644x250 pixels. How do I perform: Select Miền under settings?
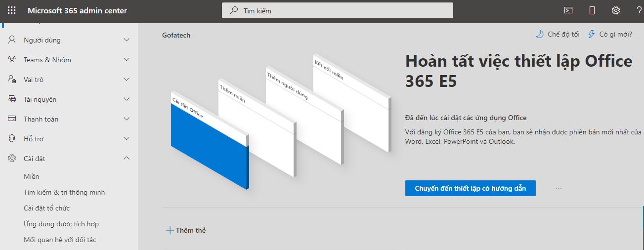32,176
